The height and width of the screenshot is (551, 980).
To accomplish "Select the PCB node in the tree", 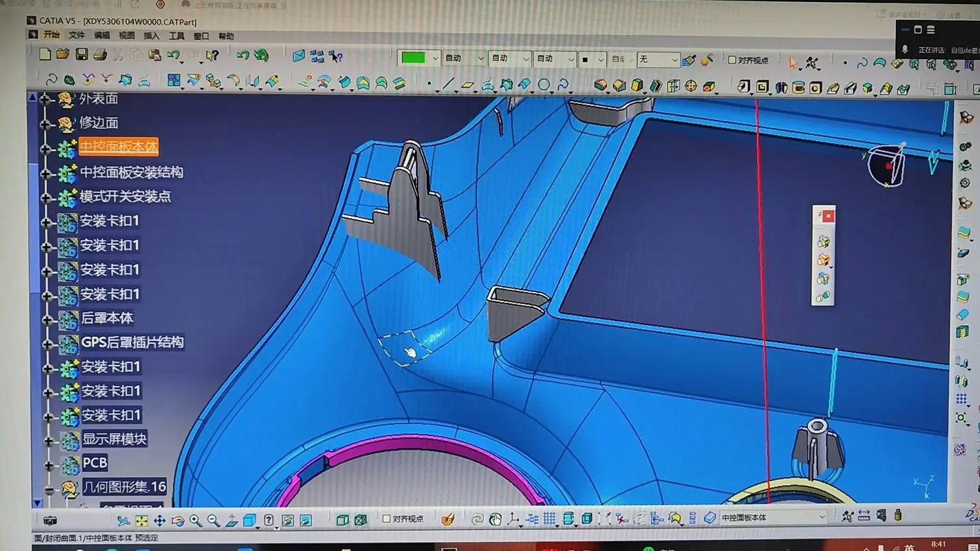I will tap(95, 463).
